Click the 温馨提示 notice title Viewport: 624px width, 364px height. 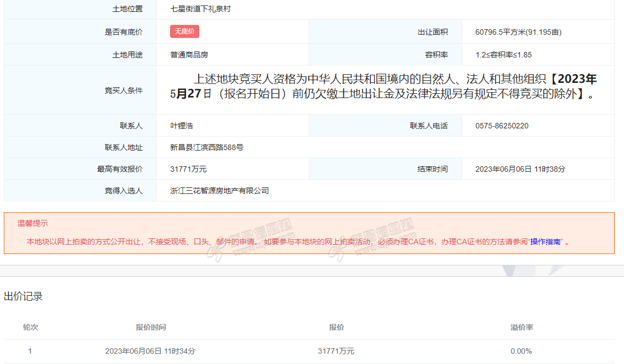coord(32,223)
